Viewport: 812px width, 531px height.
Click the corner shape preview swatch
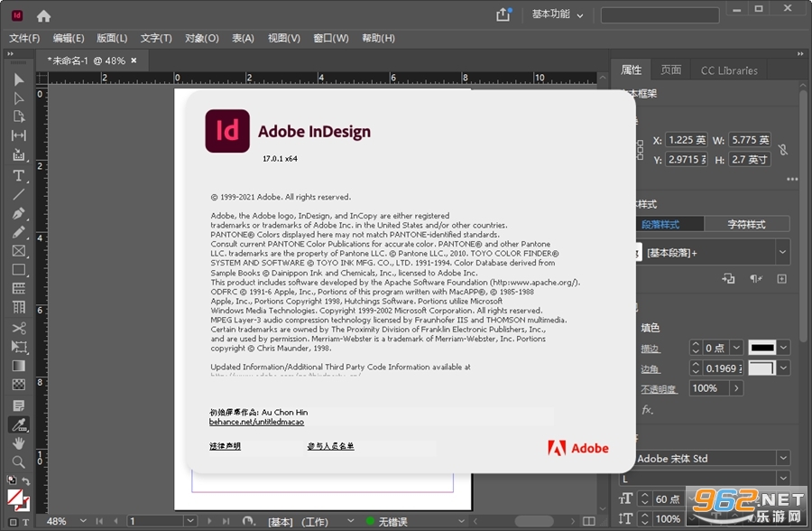point(762,368)
